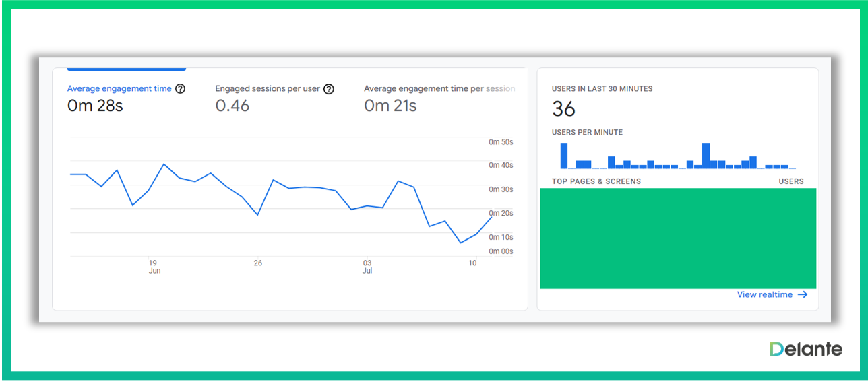Click the help icon beside Engaged sessions per user
The width and height of the screenshot is (868, 382).
pos(329,89)
